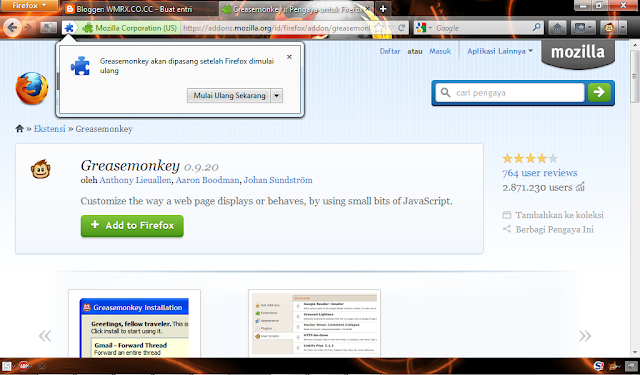The image size is (640, 375).
Task: Bookmark page with star icon
Action: click(379, 28)
